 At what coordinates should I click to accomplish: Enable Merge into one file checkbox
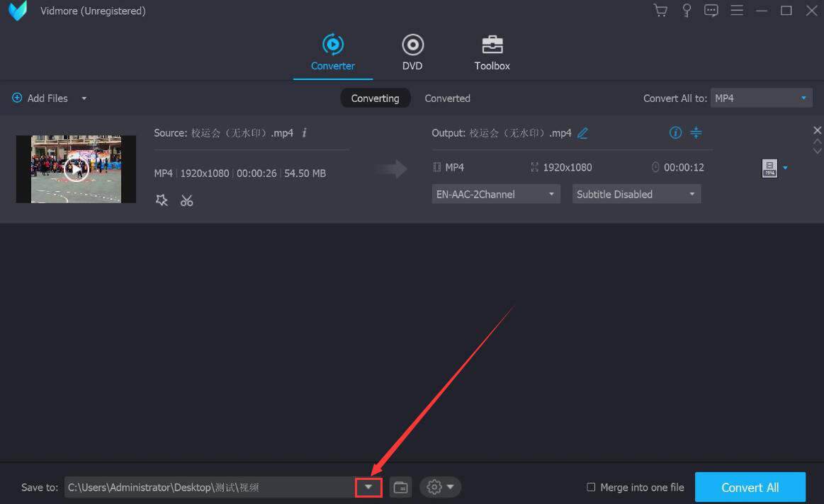(591, 487)
